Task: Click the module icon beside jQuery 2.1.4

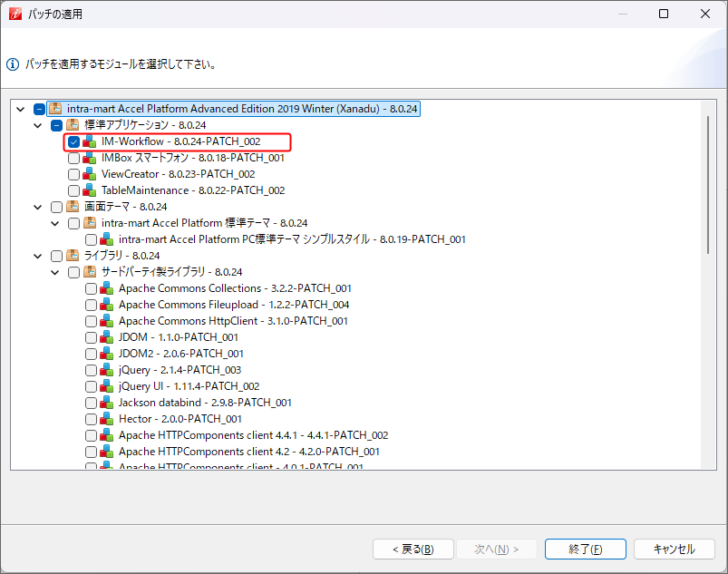Action: pyautogui.click(x=106, y=370)
